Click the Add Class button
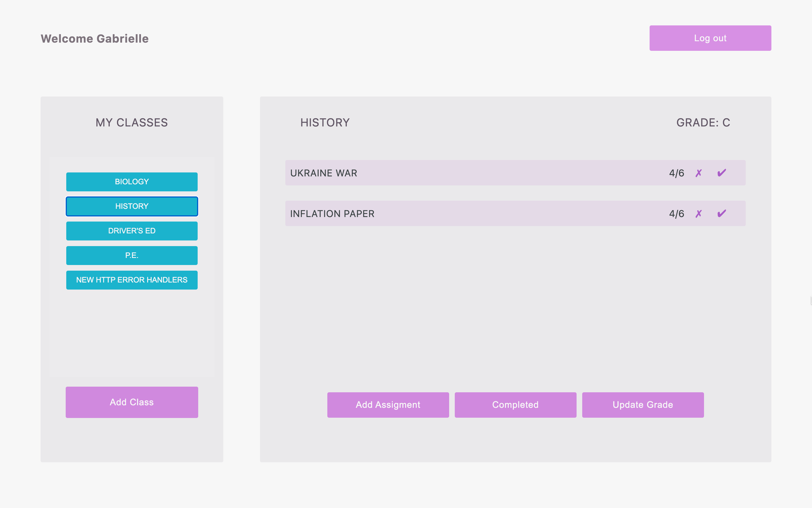The image size is (812, 508). [x=132, y=402]
